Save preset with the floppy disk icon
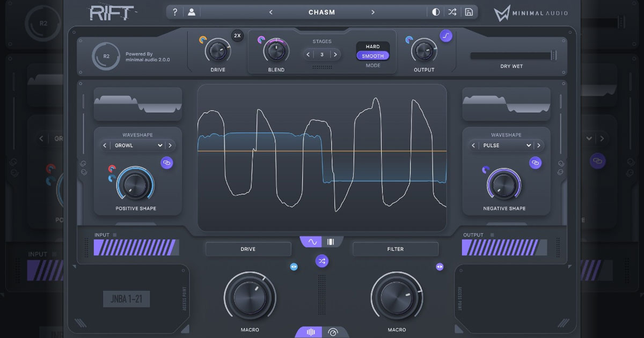This screenshot has width=644, height=338. [x=469, y=12]
